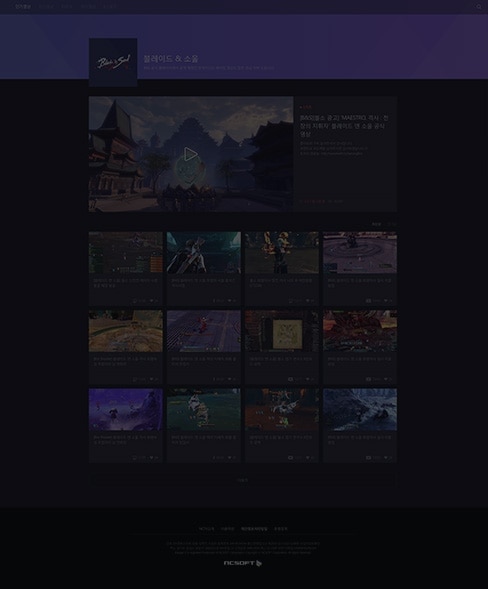
Task: Open the featured video title beginning with [BMS]
Action: (344, 126)
